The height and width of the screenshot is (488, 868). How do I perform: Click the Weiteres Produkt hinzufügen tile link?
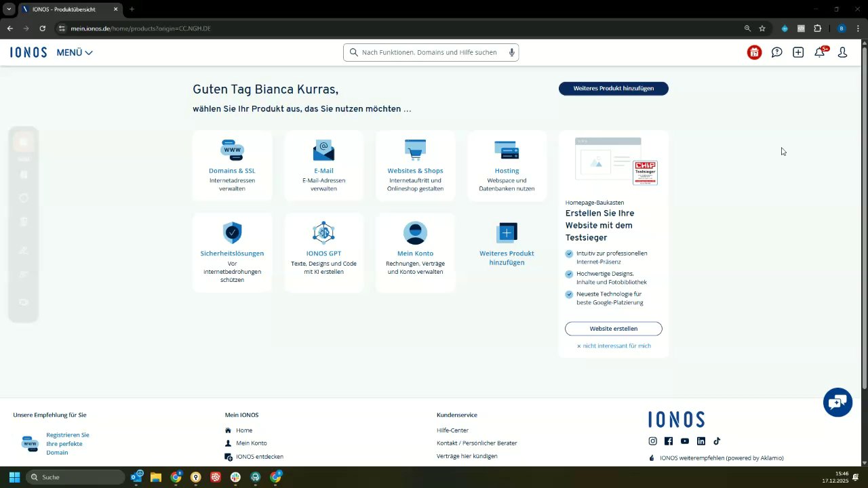click(507, 258)
